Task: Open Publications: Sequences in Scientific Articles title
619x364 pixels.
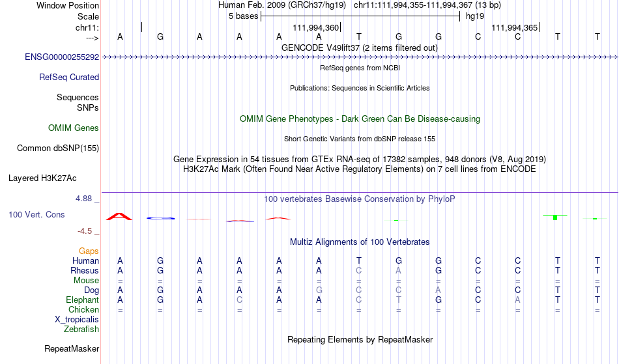Action: [x=360, y=88]
